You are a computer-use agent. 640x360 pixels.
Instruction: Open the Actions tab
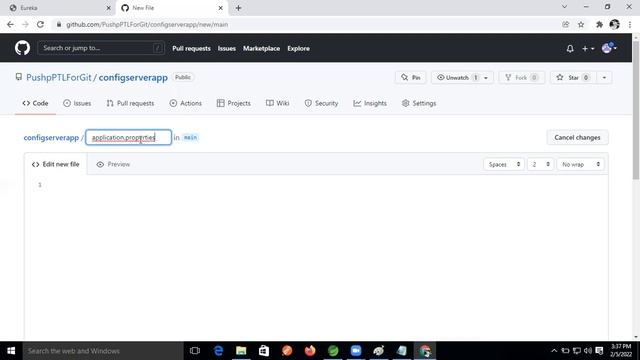tap(186, 103)
